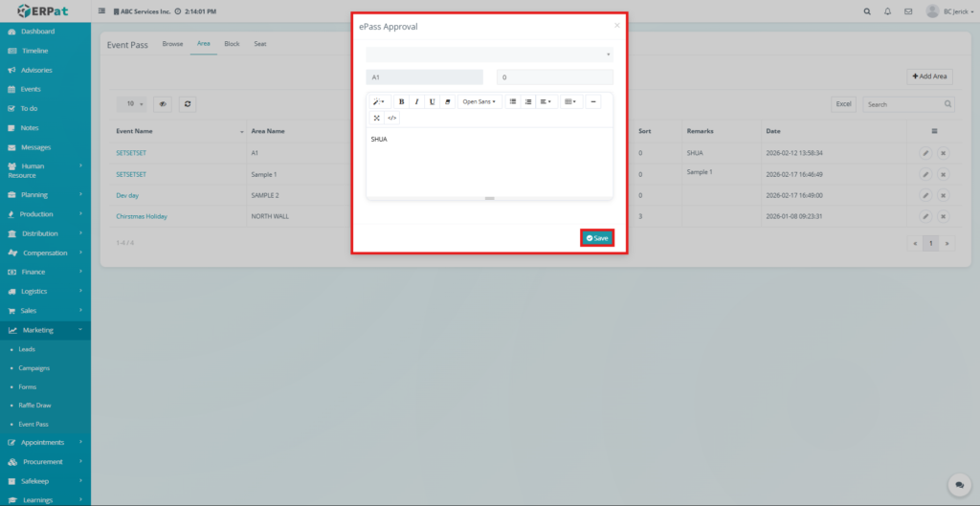Open the BC Jerick user menu

949,11
